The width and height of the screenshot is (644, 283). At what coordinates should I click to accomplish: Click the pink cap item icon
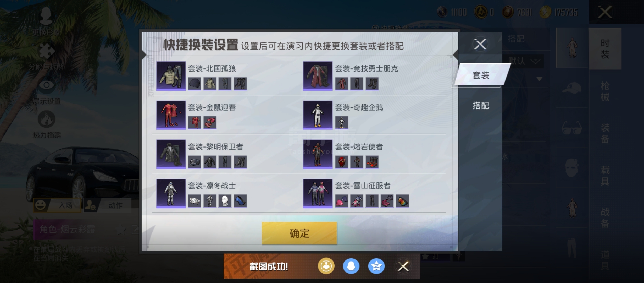coord(342,201)
